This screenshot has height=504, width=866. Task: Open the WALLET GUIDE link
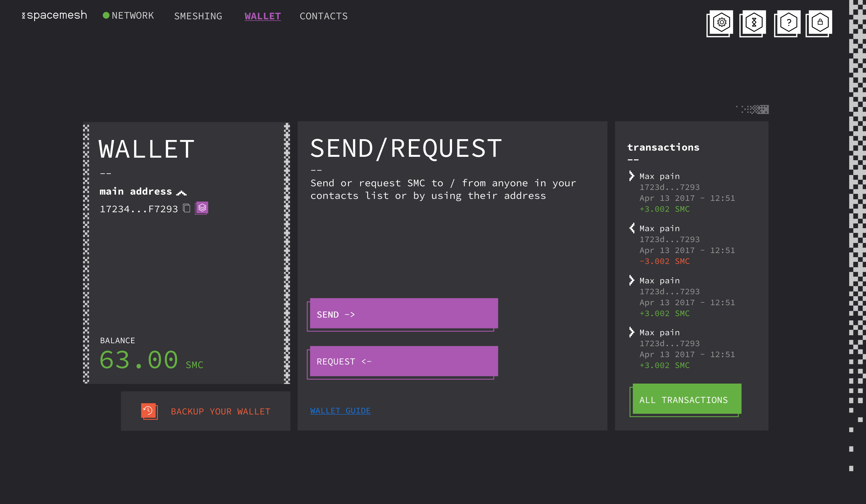pyautogui.click(x=340, y=410)
